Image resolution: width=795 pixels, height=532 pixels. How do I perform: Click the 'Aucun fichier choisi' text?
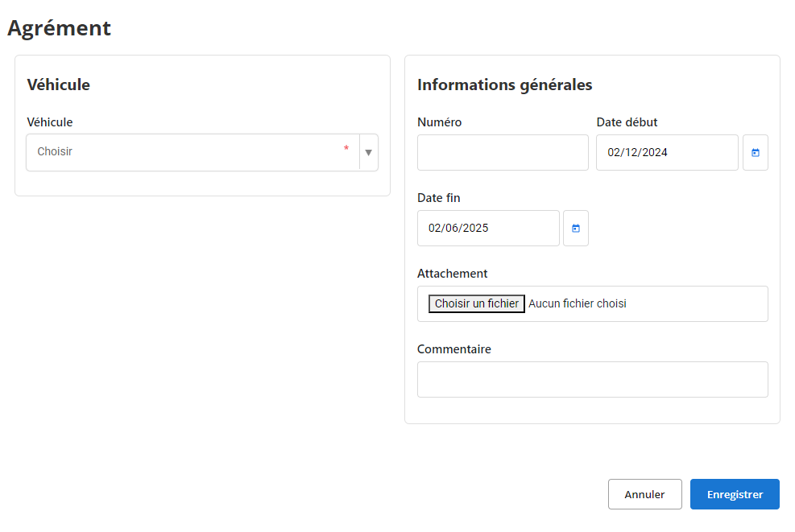click(578, 303)
